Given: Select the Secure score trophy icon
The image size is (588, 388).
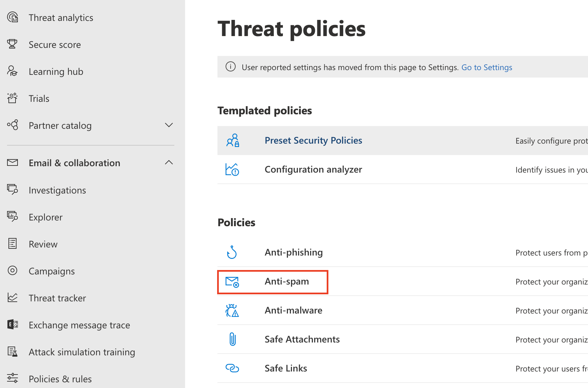Looking at the screenshot, I should point(12,44).
